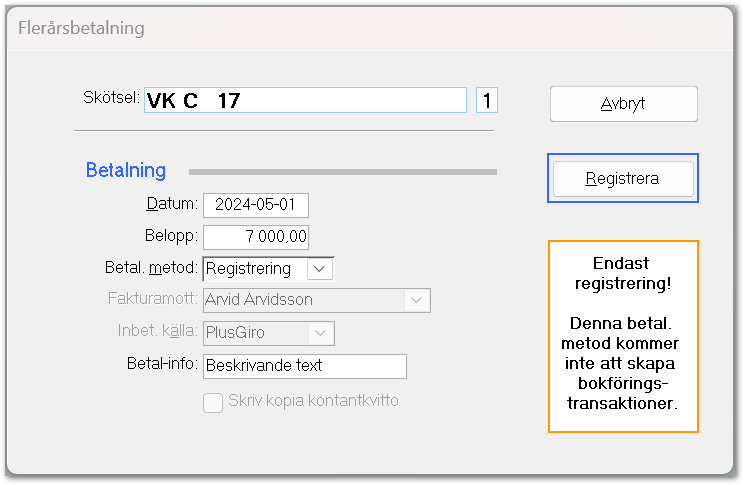The image size is (744, 485).
Task: Click the Registrera button
Action: pos(623,179)
